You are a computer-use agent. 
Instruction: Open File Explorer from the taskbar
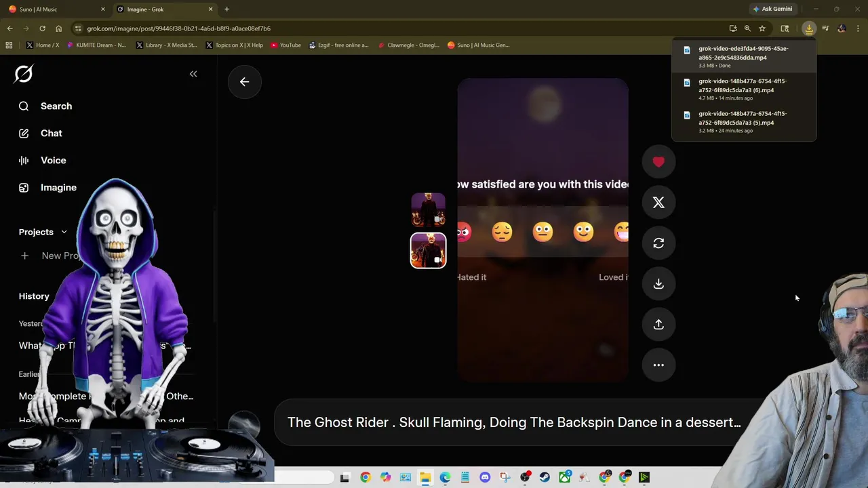tap(425, 478)
